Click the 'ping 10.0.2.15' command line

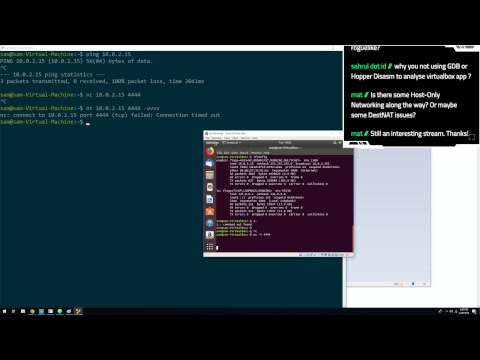click(x=65, y=54)
